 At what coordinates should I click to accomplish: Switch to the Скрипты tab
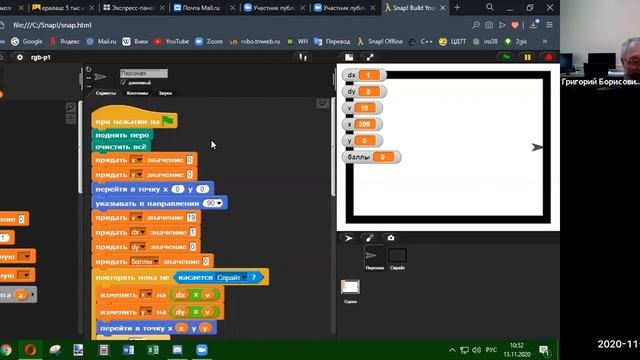click(x=105, y=93)
